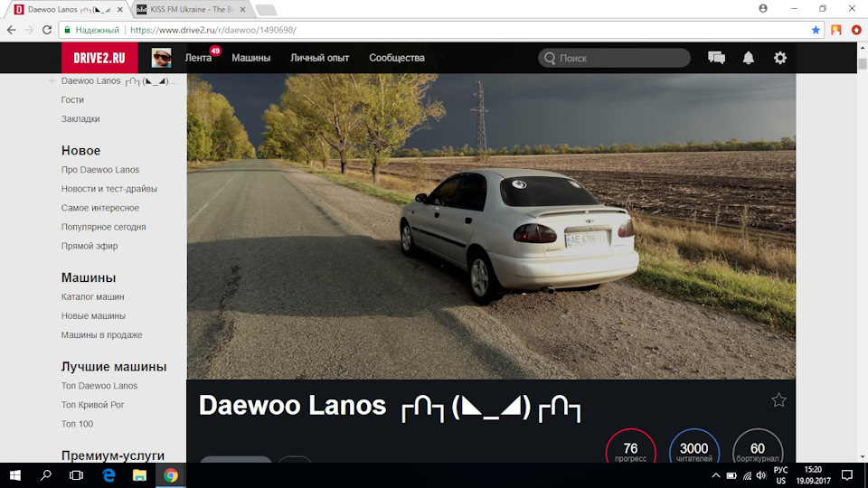Image resolution: width=868 pixels, height=488 pixels.
Task: Click the Daewoo Lanos car photo
Action: click(x=491, y=226)
